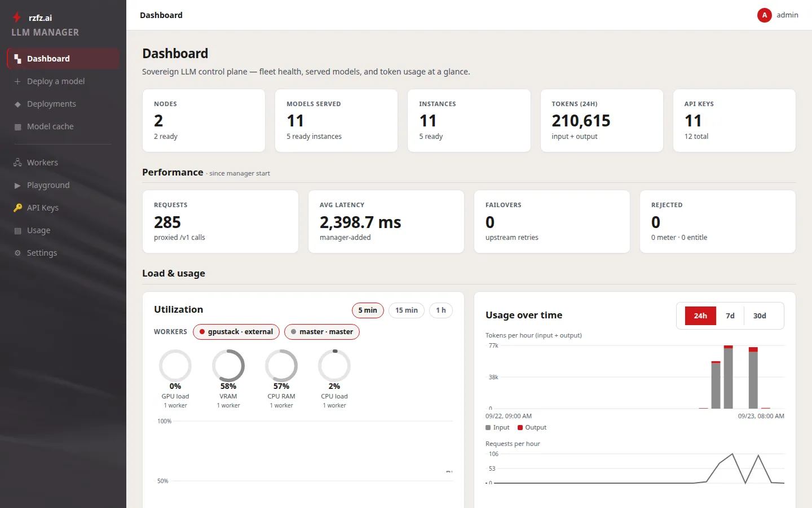812x508 pixels.
Task: Click the Playground play icon
Action: point(17,185)
